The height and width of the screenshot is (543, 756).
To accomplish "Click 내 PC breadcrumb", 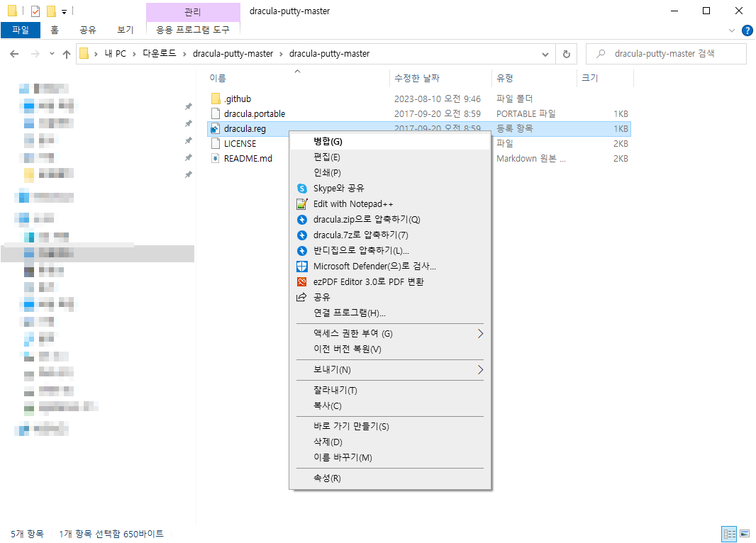I will [x=115, y=54].
